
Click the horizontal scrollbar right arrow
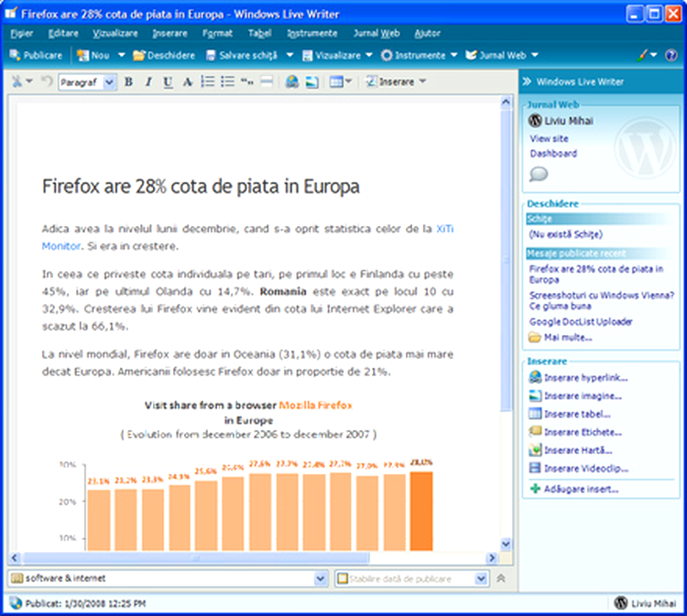[x=492, y=557]
